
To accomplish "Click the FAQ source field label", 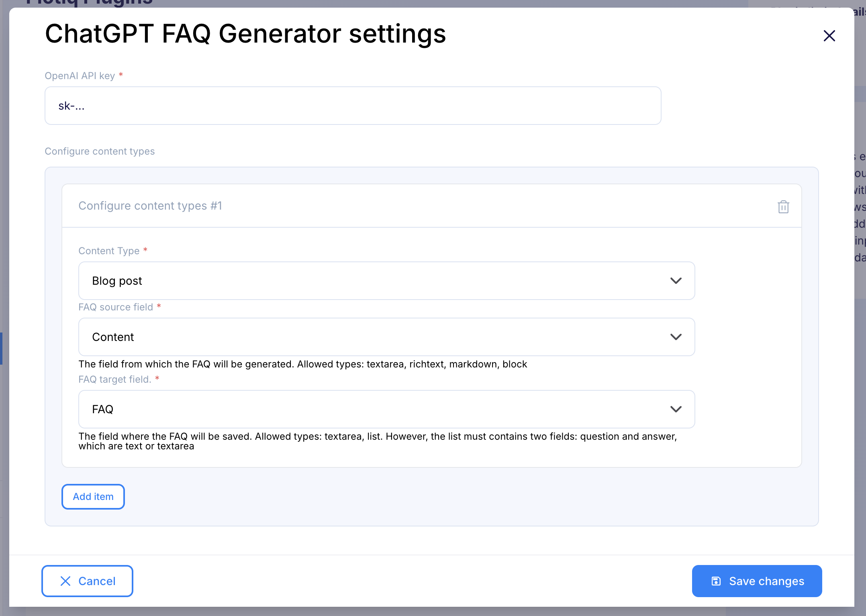I will [116, 307].
